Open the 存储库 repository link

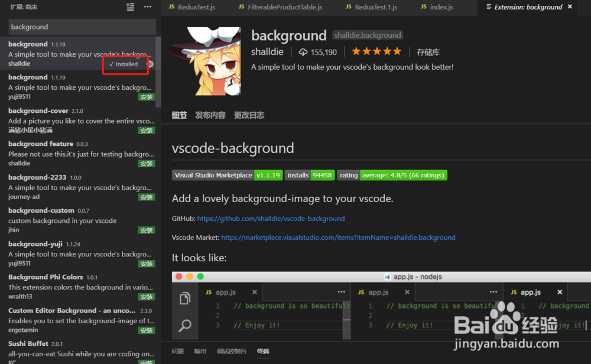pyautogui.click(x=428, y=52)
